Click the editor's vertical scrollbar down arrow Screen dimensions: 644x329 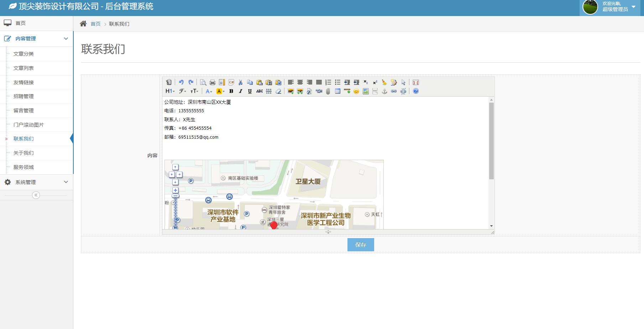(x=491, y=226)
